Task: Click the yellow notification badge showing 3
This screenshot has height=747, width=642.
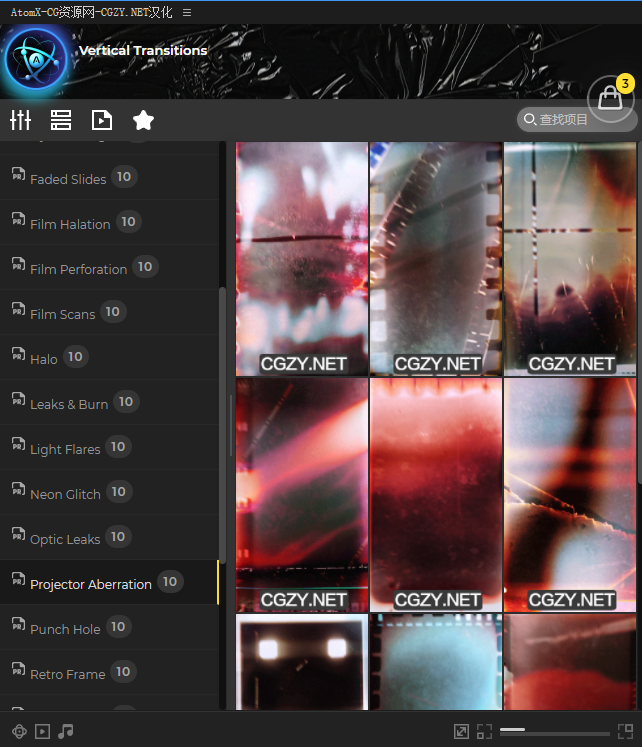Action: pyautogui.click(x=625, y=83)
